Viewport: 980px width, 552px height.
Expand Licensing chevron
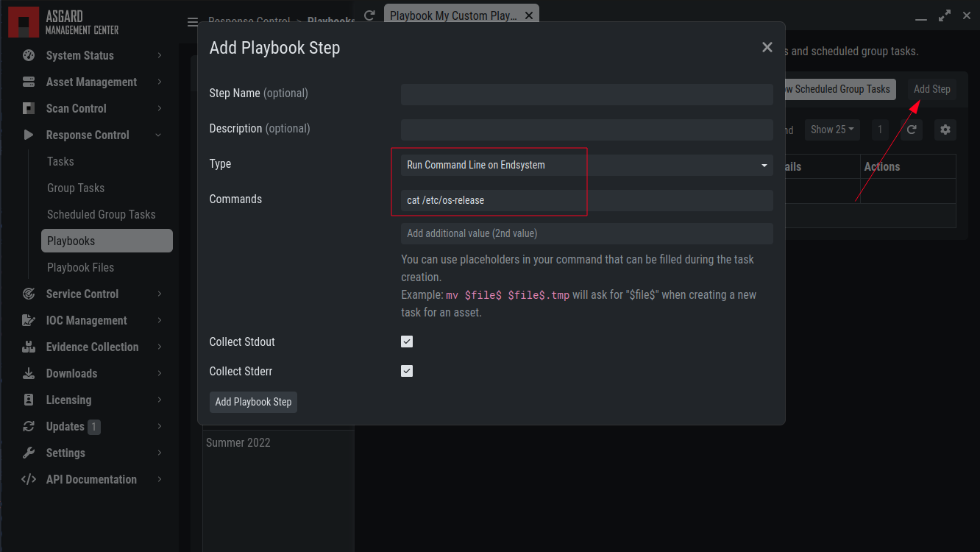pos(160,400)
